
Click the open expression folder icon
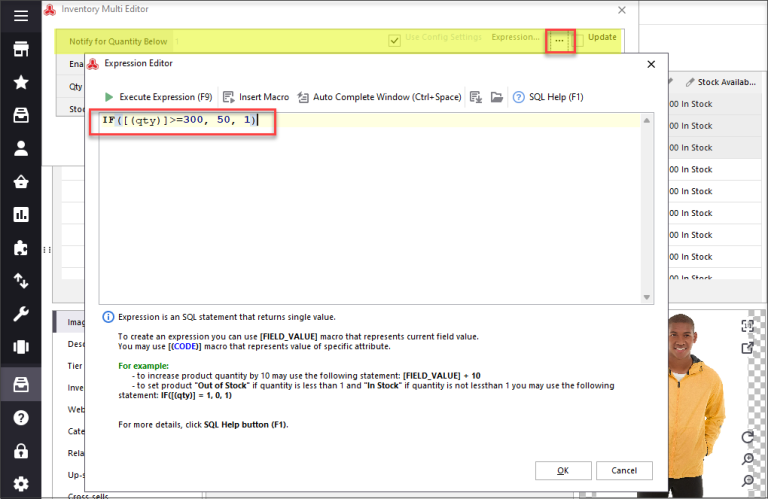click(496, 97)
